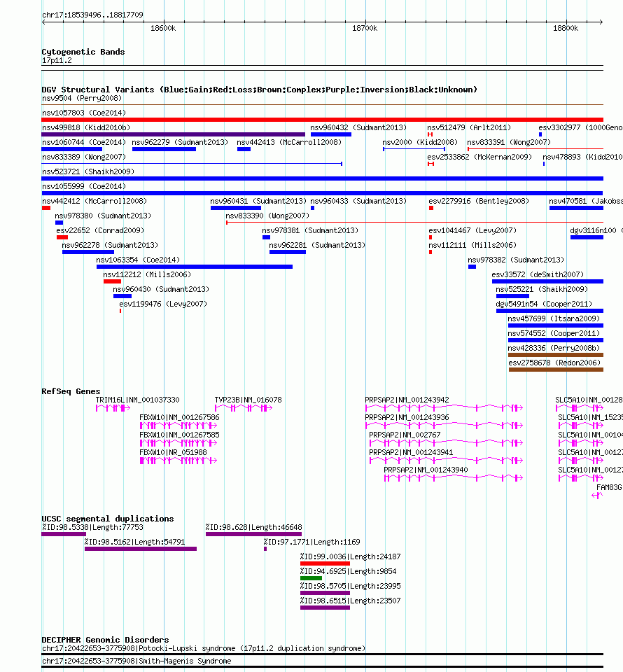Click nsv960430 (Sudmant2013) variant
Image resolution: width=623 pixels, height=672 pixels.
(122, 295)
